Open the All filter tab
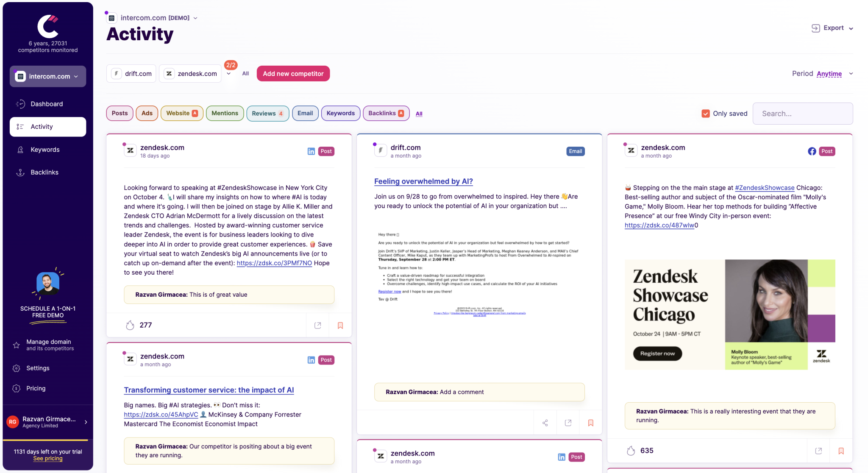Image resolution: width=868 pixels, height=473 pixels. pos(419,113)
